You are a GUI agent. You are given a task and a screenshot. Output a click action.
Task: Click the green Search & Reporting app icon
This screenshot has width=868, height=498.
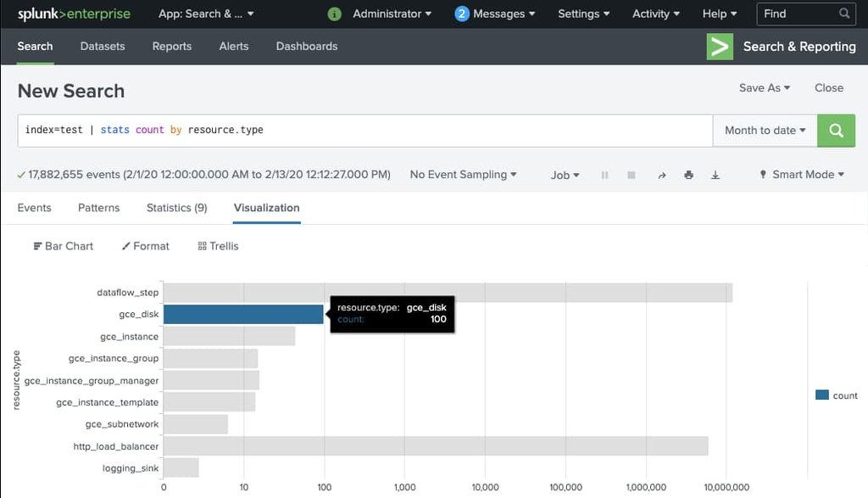[x=720, y=47]
